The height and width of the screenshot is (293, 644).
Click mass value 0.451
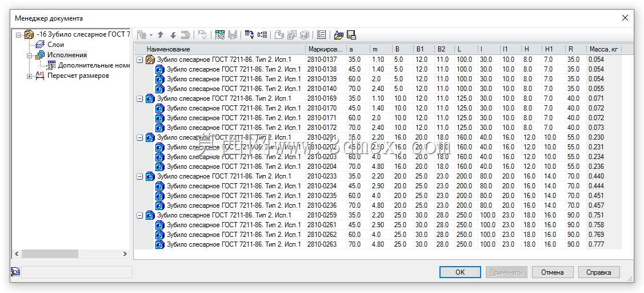[597, 196]
